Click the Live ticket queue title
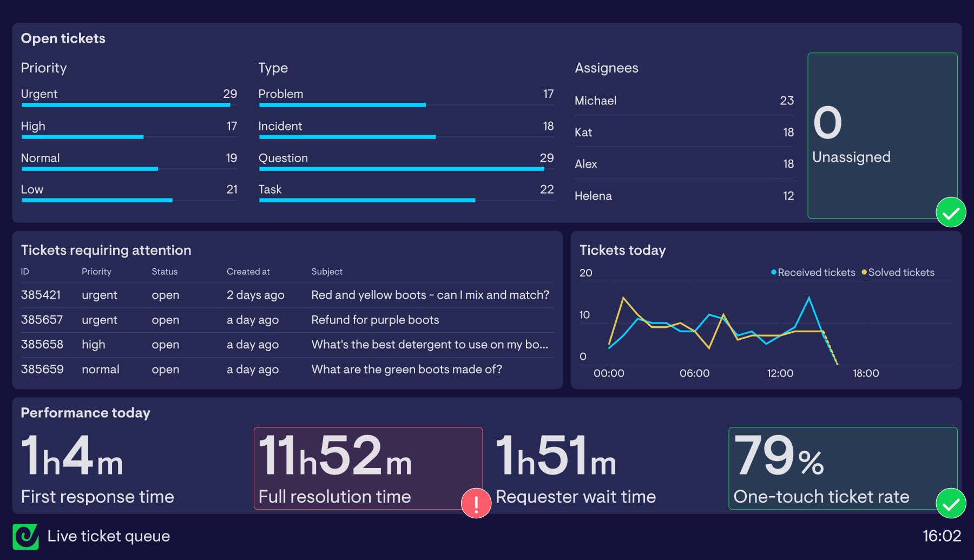This screenshot has width=974, height=560. tap(108, 536)
